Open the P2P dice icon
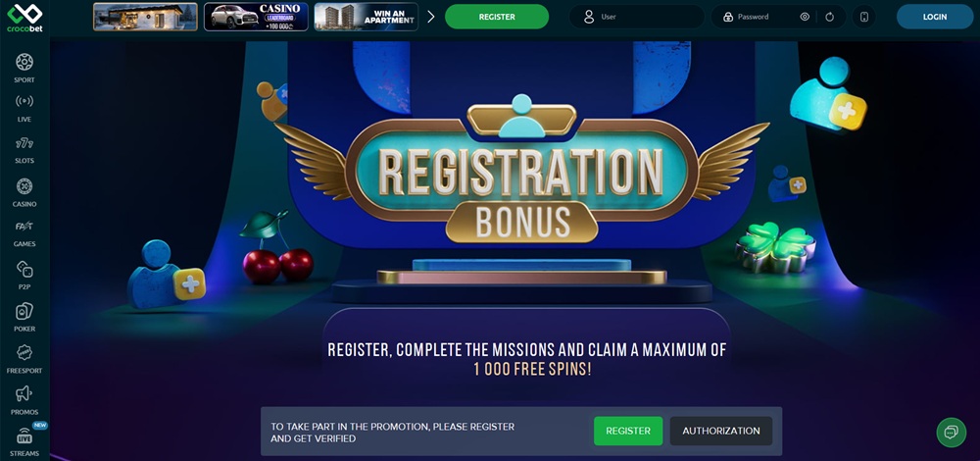The image size is (980, 461). click(24, 270)
